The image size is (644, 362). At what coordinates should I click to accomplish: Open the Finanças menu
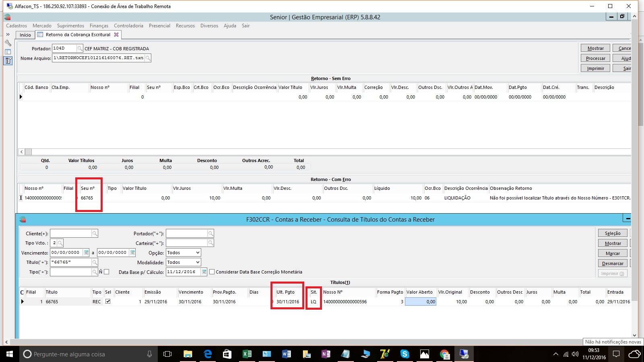(x=99, y=26)
